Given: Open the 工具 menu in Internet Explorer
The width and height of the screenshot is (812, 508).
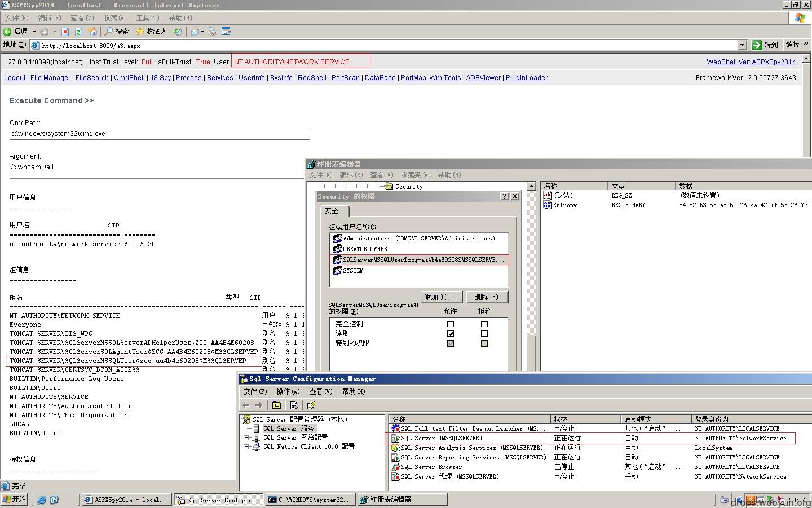Looking at the screenshot, I should click(147, 18).
